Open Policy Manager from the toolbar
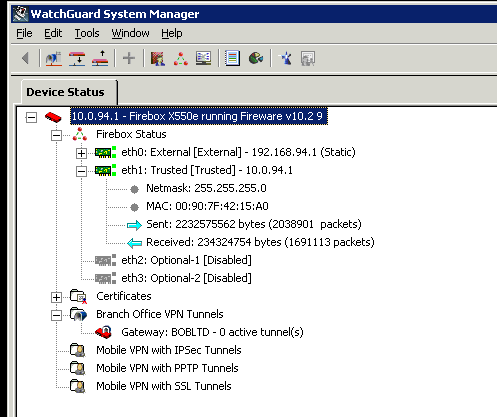 (158, 59)
